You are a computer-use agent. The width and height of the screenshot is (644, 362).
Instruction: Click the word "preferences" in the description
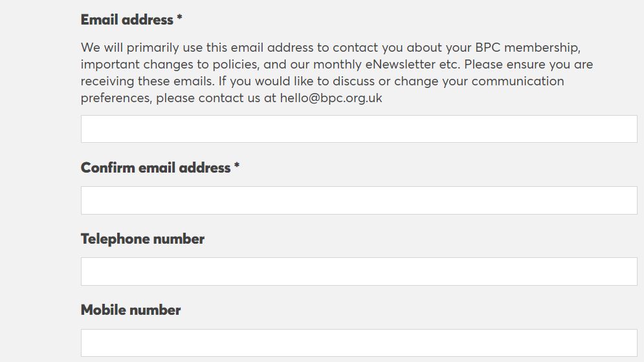click(116, 98)
